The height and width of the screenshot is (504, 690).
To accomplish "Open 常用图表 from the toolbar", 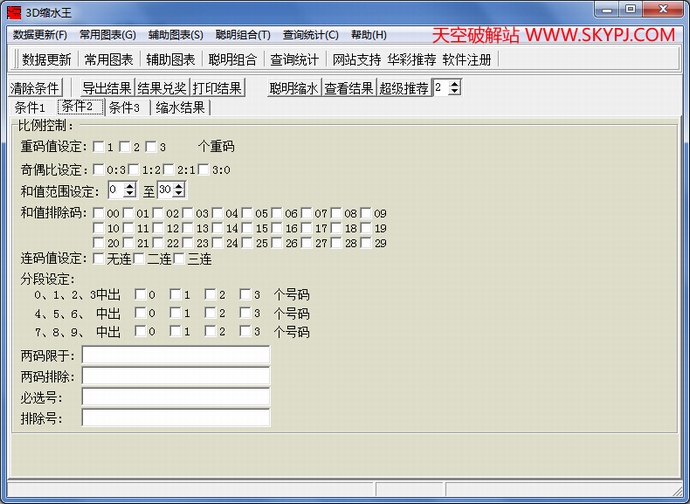I will (108, 59).
